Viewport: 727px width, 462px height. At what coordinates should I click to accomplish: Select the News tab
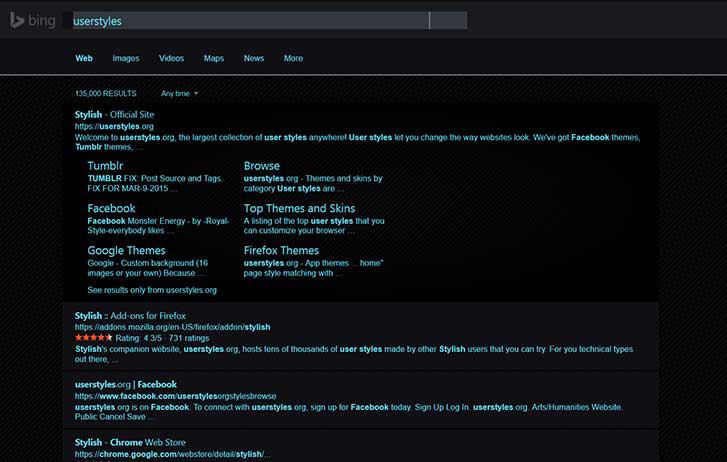tap(254, 58)
